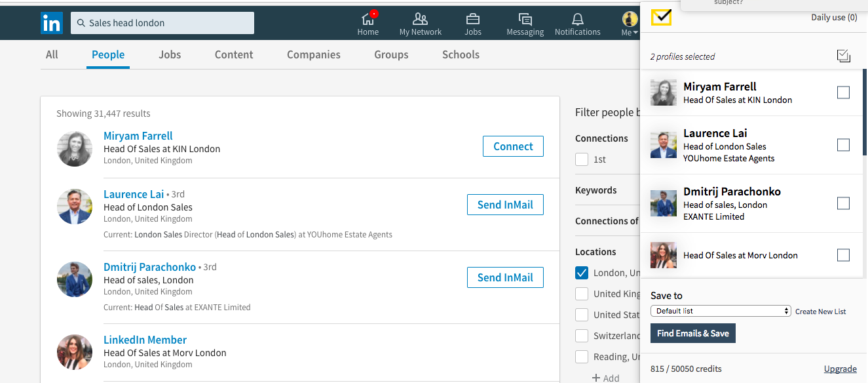Uncheck the London, United Kingdom location filter
868x383 pixels.
[x=582, y=273]
